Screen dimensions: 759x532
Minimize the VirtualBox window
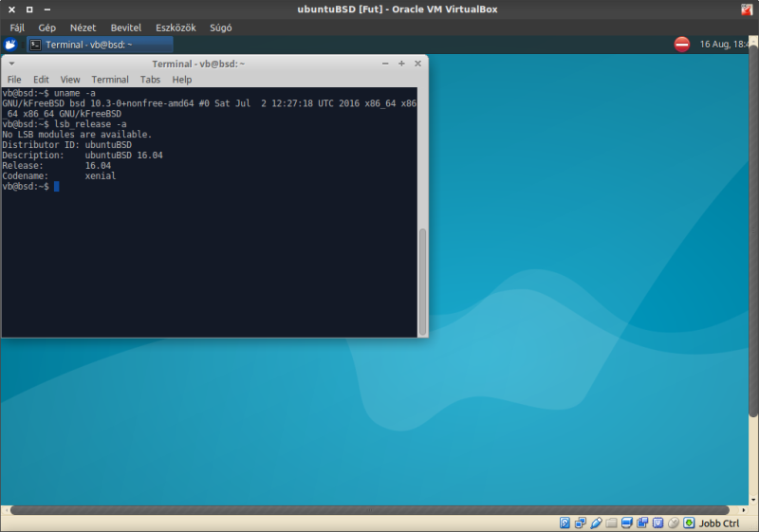[46, 9]
